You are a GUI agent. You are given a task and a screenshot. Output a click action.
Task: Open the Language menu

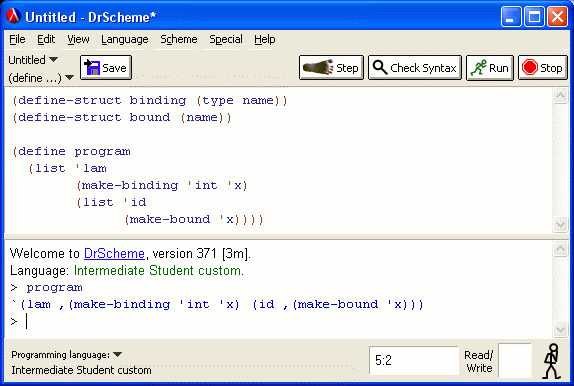pyautogui.click(x=124, y=39)
